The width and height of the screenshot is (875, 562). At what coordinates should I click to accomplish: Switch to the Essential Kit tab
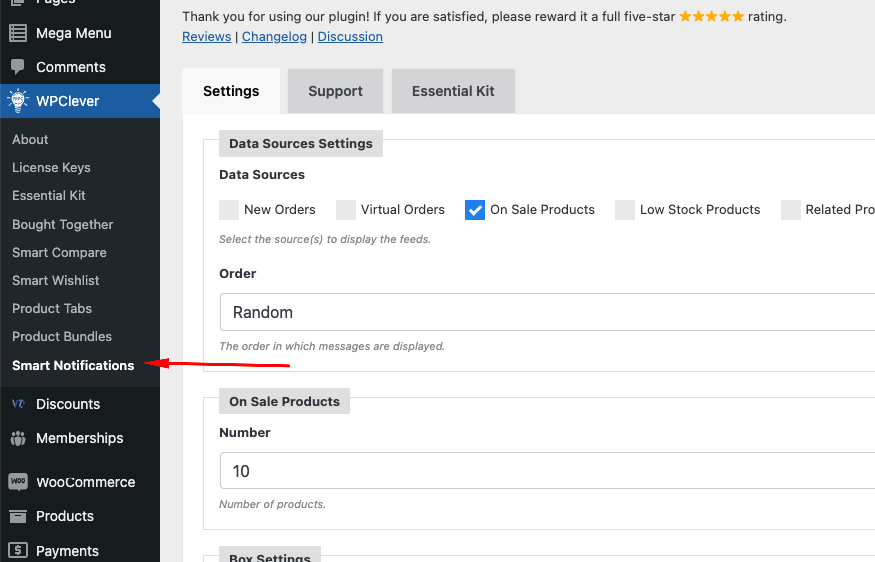tap(453, 91)
